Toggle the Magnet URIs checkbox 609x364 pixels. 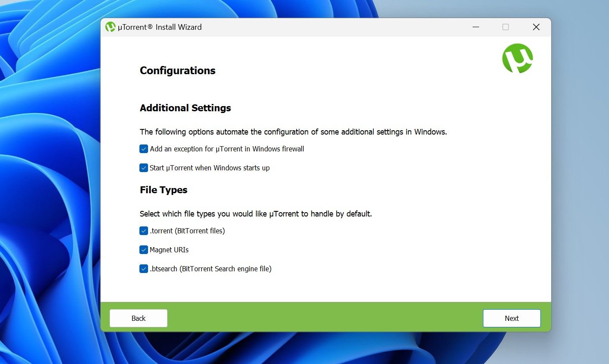143,250
